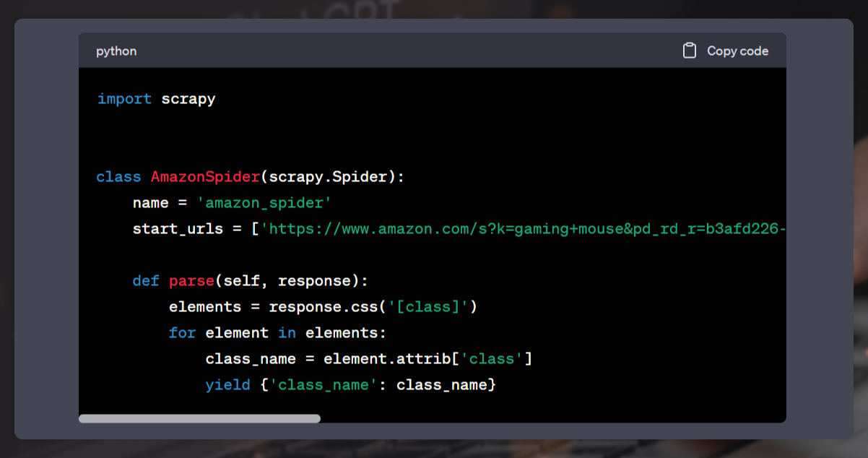Click the "yield" keyword
The width and height of the screenshot is (868, 458).
tap(227, 385)
